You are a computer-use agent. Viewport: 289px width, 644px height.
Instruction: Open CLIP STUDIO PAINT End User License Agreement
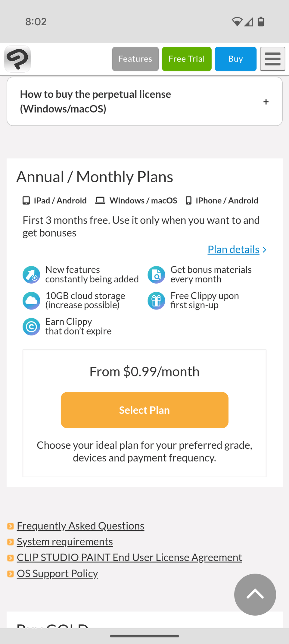pos(129,558)
